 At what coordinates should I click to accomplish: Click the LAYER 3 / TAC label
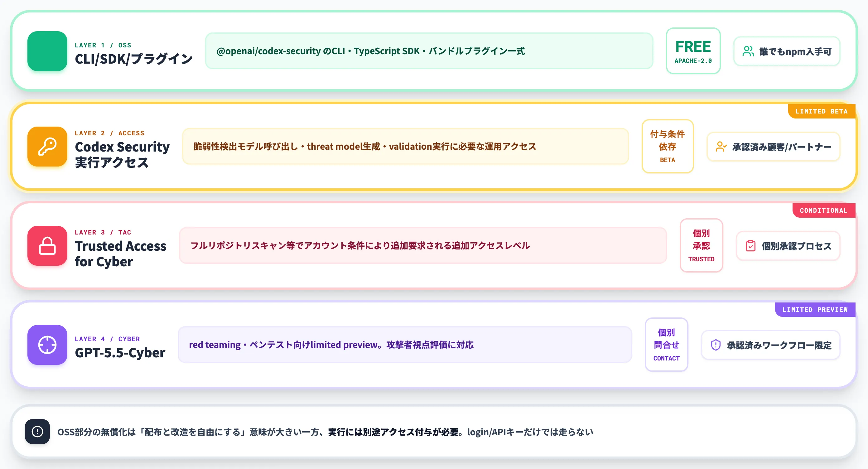[x=103, y=232]
